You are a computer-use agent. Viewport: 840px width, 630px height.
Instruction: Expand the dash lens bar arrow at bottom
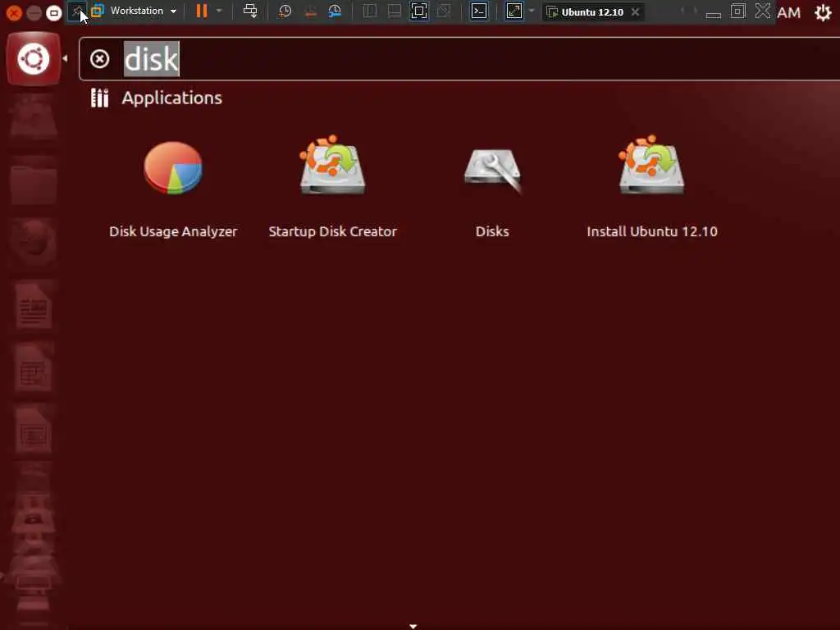click(413, 626)
